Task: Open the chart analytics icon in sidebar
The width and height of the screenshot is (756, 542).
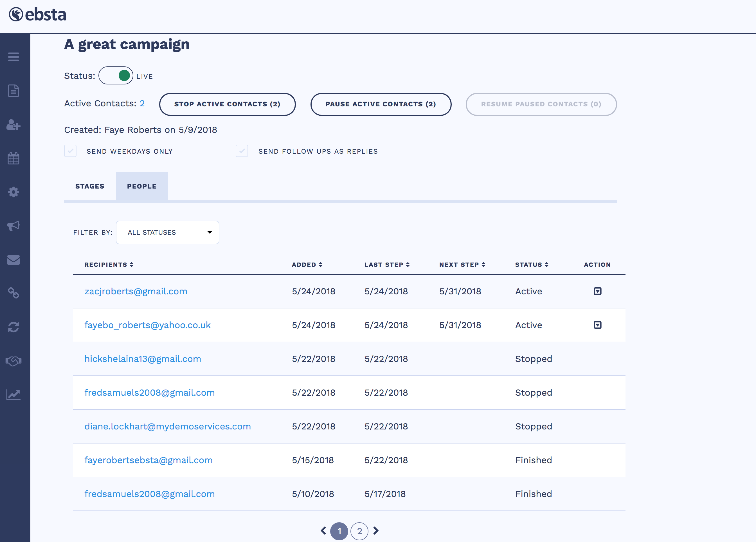Action: pyautogui.click(x=13, y=395)
